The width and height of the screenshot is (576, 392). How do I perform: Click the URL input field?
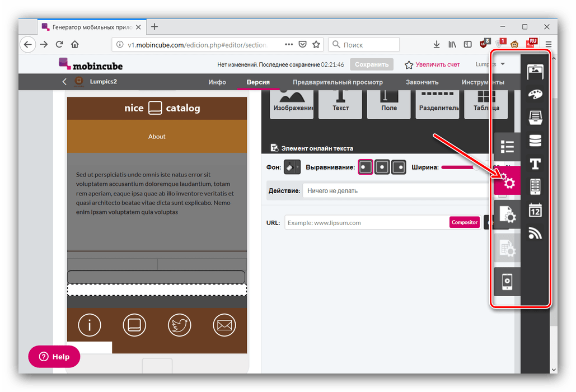(366, 222)
